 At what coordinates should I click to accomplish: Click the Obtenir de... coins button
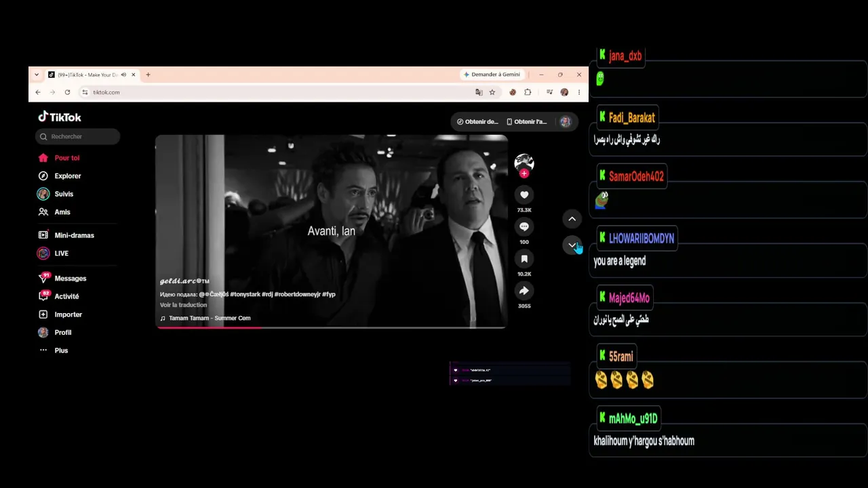(477, 122)
